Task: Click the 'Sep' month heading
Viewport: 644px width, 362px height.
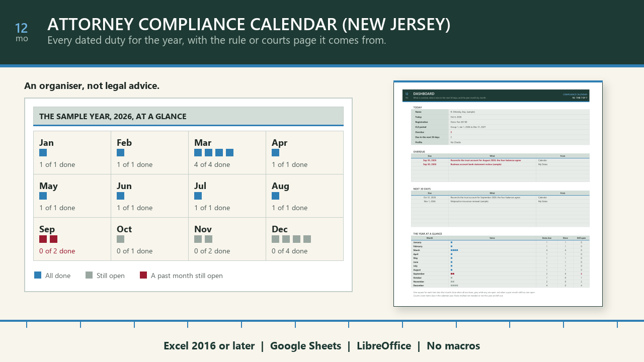Action: [x=47, y=229]
